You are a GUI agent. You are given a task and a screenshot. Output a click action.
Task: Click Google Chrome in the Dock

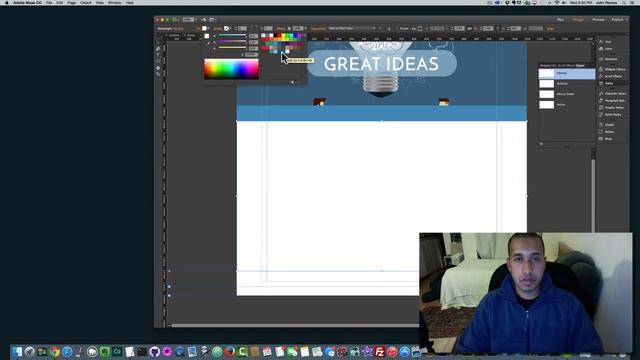point(55,351)
